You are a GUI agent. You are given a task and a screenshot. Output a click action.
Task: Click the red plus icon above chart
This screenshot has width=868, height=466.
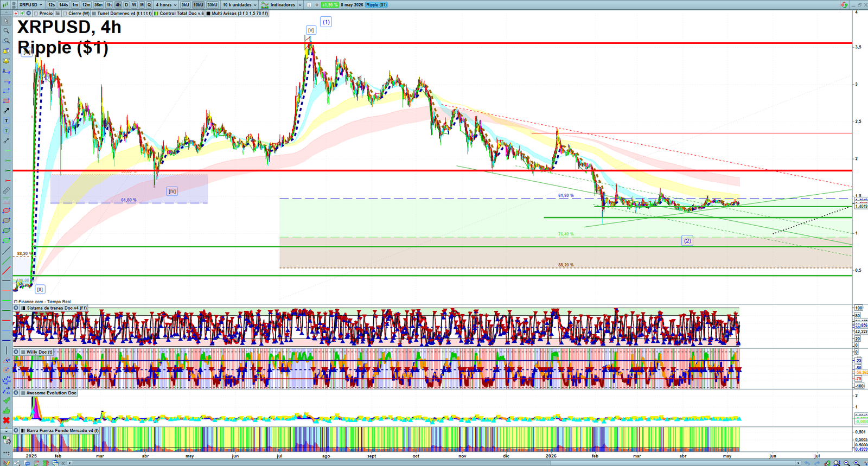[x=16, y=13]
